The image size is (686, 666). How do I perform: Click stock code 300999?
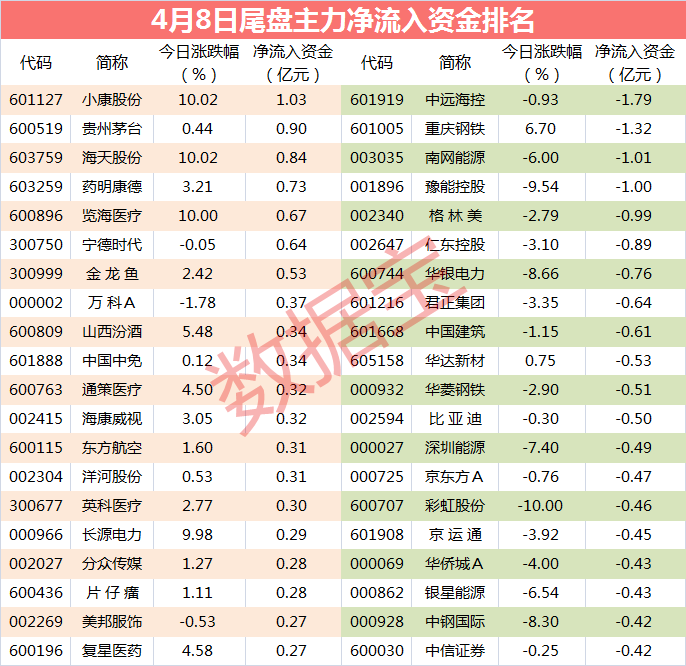(36, 274)
